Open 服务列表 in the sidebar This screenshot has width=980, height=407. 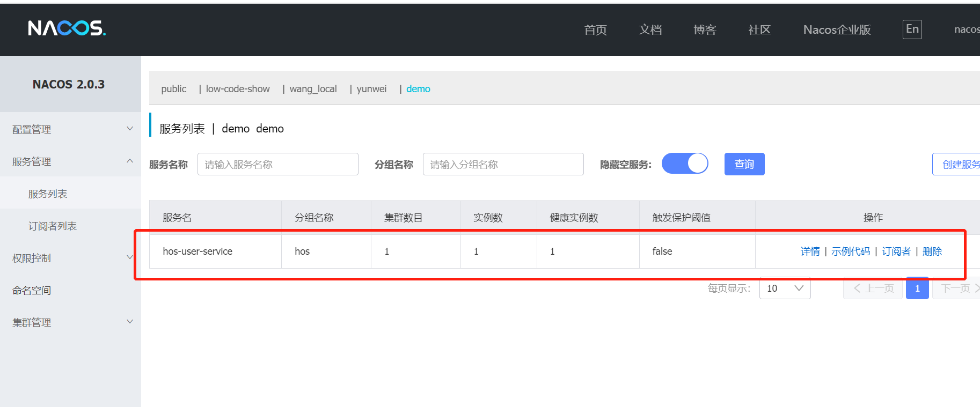pos(70,194)
